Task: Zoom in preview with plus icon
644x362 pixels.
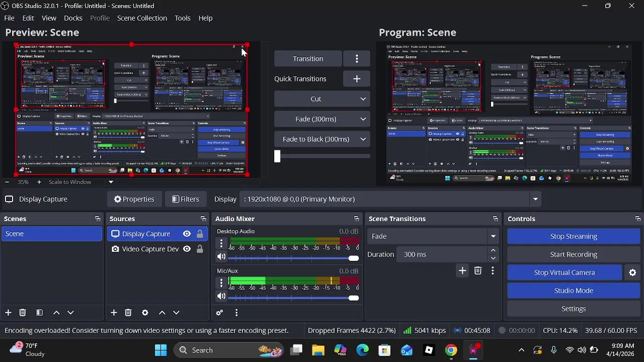Action: tap(39, 182)
